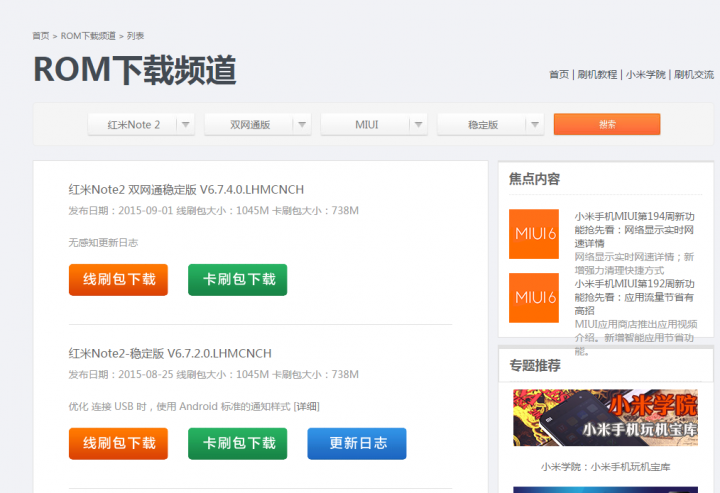Click MIUI6 icon for 第192周 article
Screen dimensions: 720x493
coord(534,298)
